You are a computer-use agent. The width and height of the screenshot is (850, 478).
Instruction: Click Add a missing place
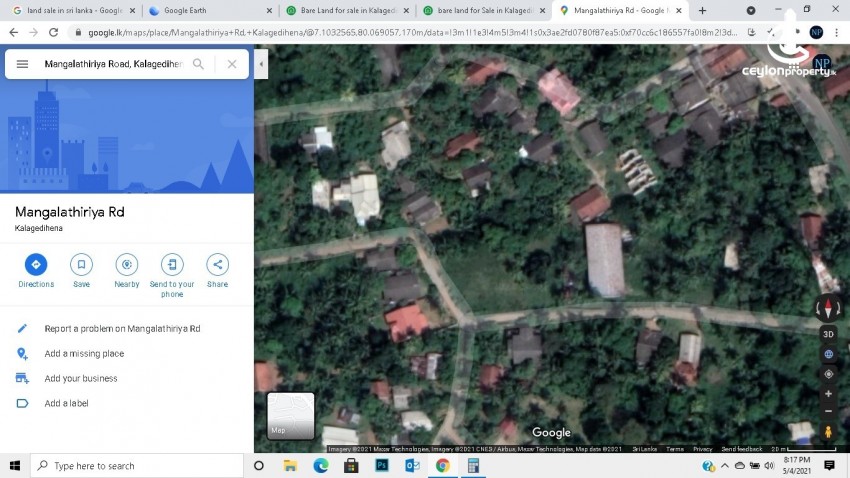click(84, 354)
